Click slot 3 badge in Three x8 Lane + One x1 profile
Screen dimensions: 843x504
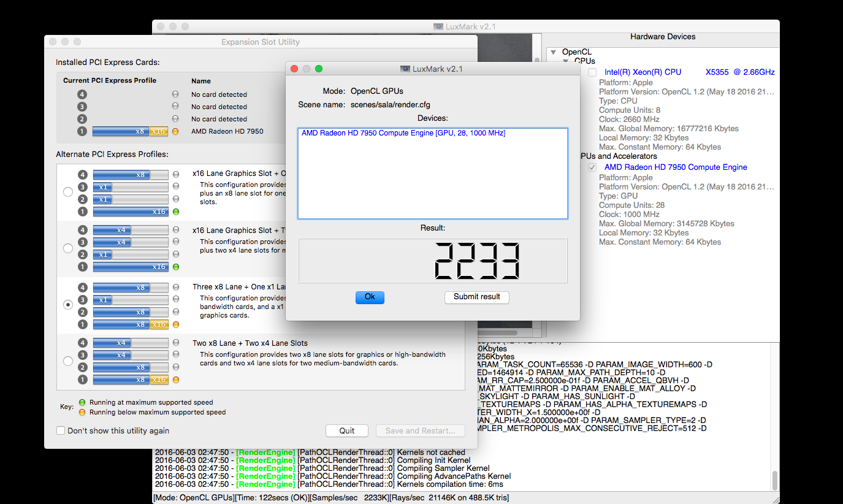[x=83, y=300]
